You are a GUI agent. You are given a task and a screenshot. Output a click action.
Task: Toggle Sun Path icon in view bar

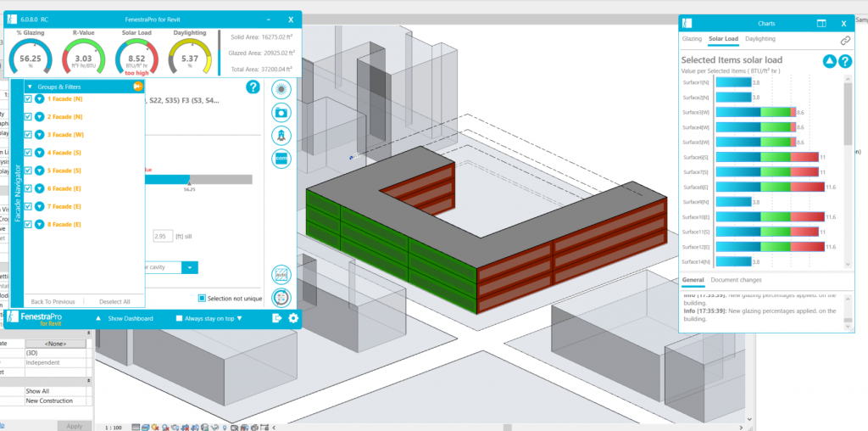(x=155, y=427)
